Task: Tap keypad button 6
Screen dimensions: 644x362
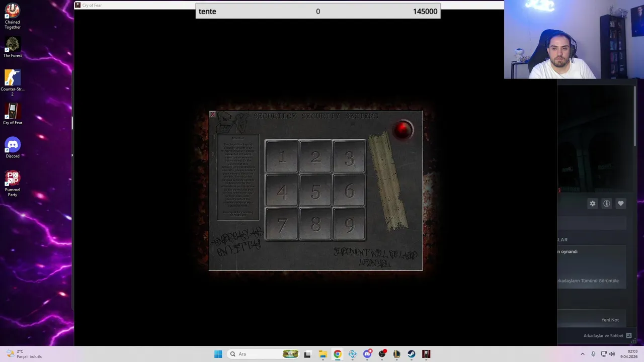Action: pyautogui.click(x=349, y=191)
